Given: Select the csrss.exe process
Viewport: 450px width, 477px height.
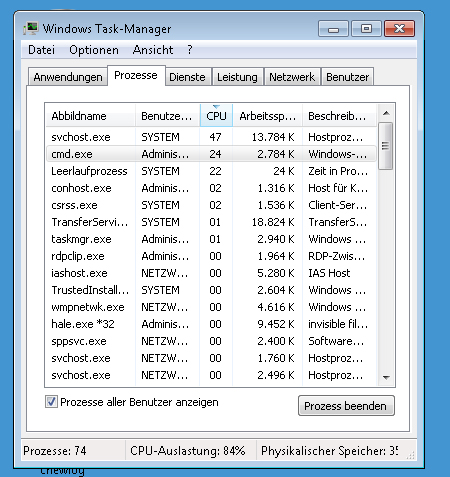Looking at the screenshot, I should tap(211, 205).
